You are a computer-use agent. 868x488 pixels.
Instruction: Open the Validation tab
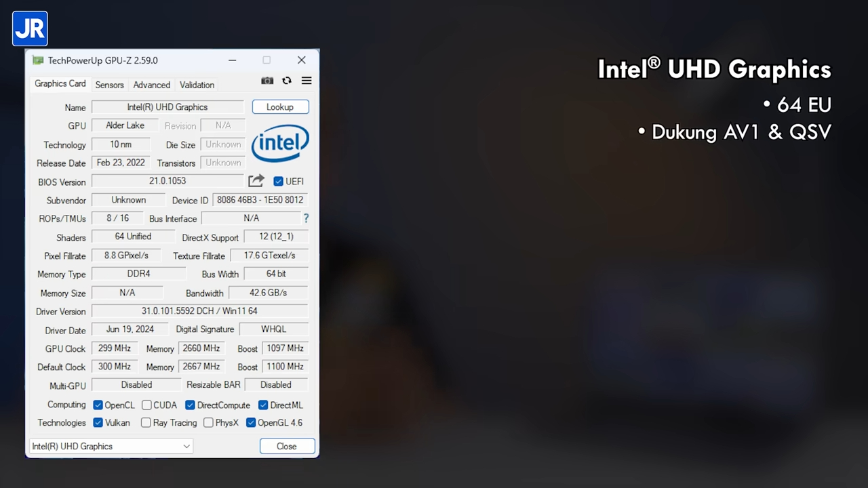197,85
